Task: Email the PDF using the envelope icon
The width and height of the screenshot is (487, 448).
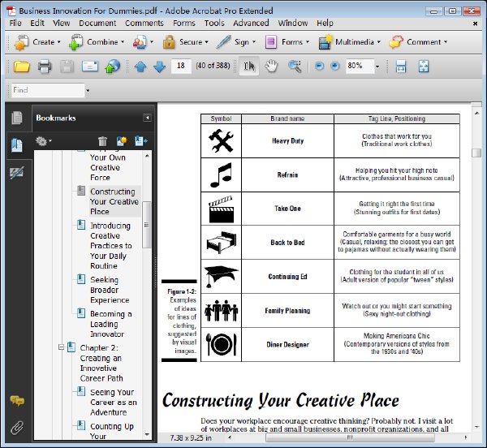Action: (x=90, y=66)
